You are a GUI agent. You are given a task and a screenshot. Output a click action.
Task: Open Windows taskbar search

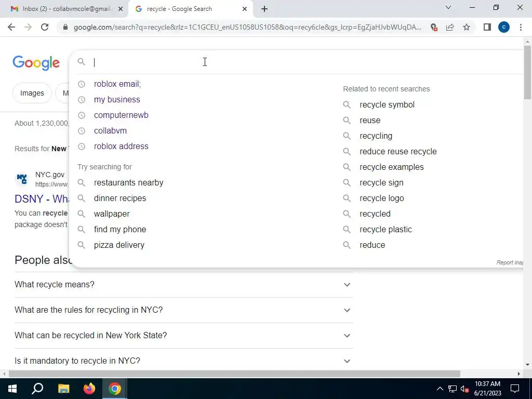pos(37,389)
